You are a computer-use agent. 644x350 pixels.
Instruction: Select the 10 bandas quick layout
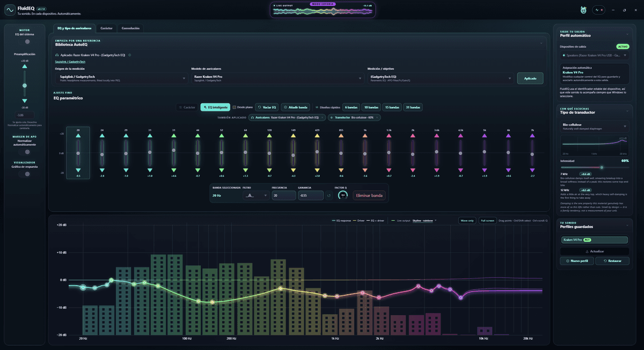tap(371, 107)
